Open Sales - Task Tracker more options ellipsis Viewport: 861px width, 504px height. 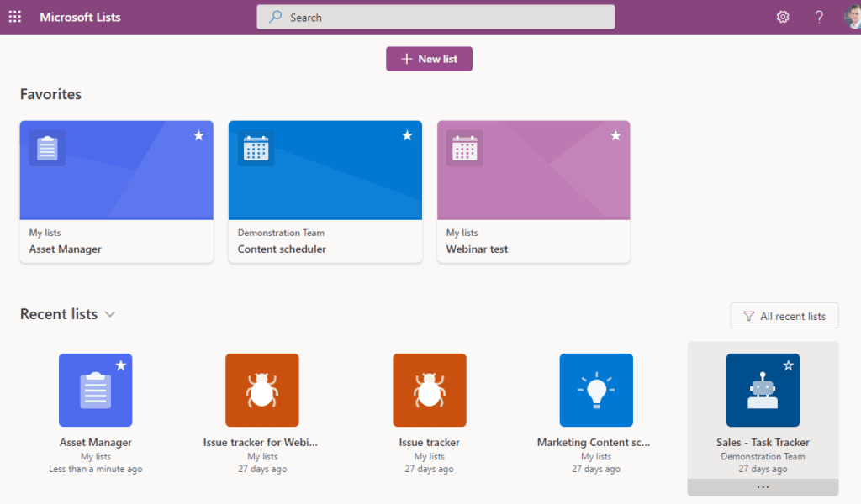coord(763,487)
